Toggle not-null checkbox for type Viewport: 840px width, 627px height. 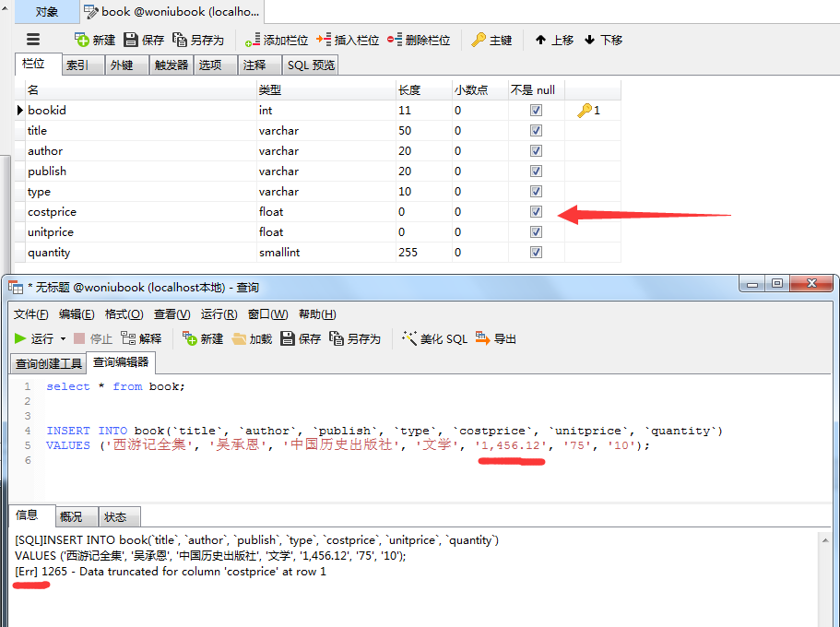pyautogui.click(x=536, y=191)
